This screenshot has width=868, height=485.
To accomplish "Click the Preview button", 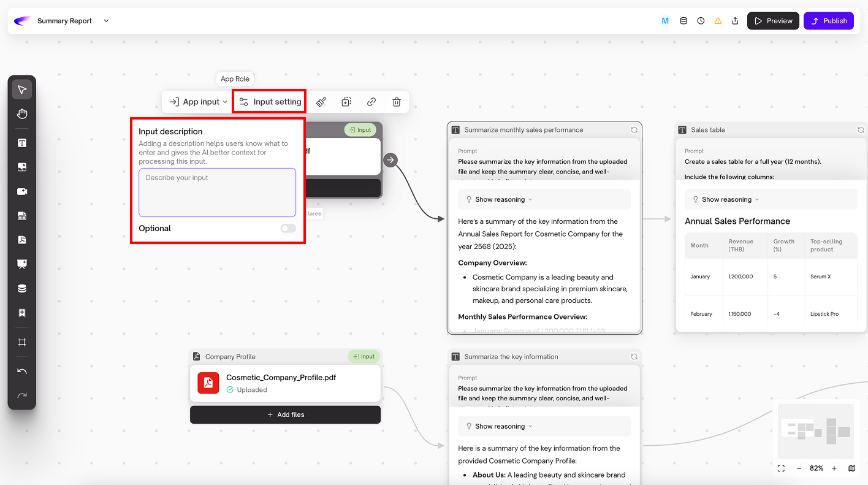I will click(772, 21).
